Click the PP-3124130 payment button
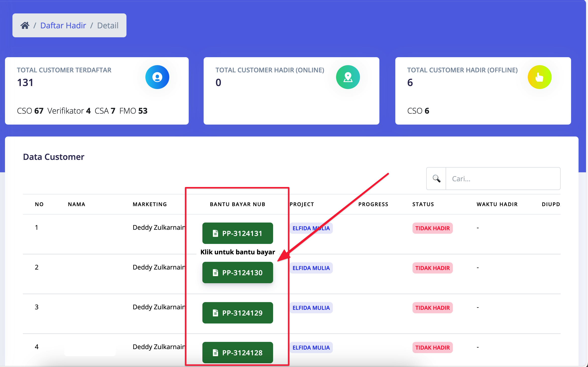The height and width of the screenshot is (367, 588). tap(237, 273)
